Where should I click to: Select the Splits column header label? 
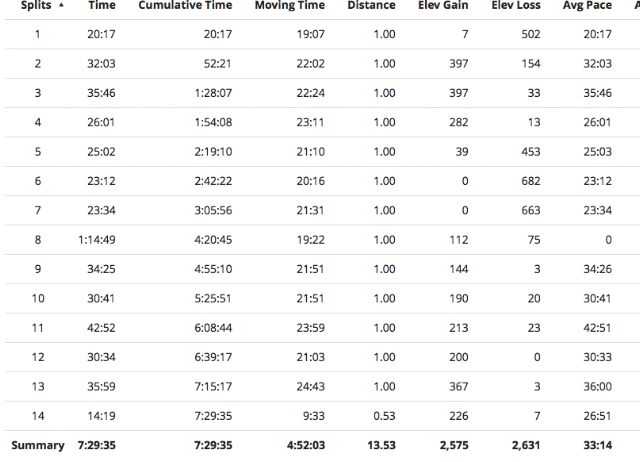click(x=37, y=6)
